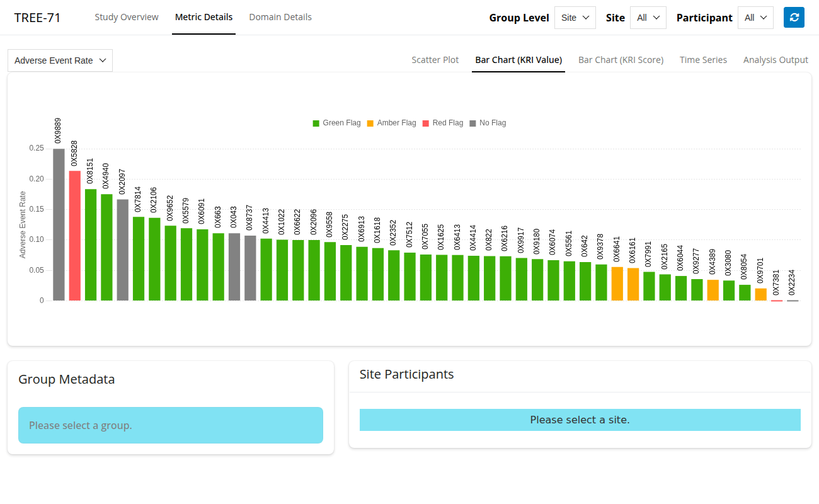Viewport: 819px width, 504px height.
Task: Expand the Group Level dropdown
Action: (575, 18)
